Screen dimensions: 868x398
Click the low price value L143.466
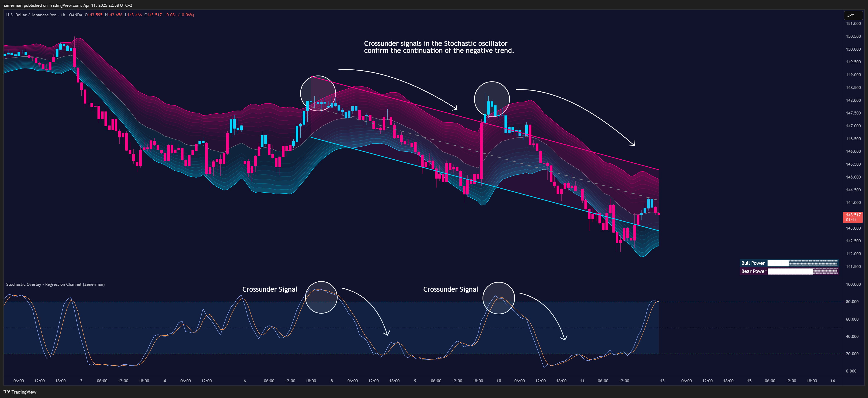133,15
